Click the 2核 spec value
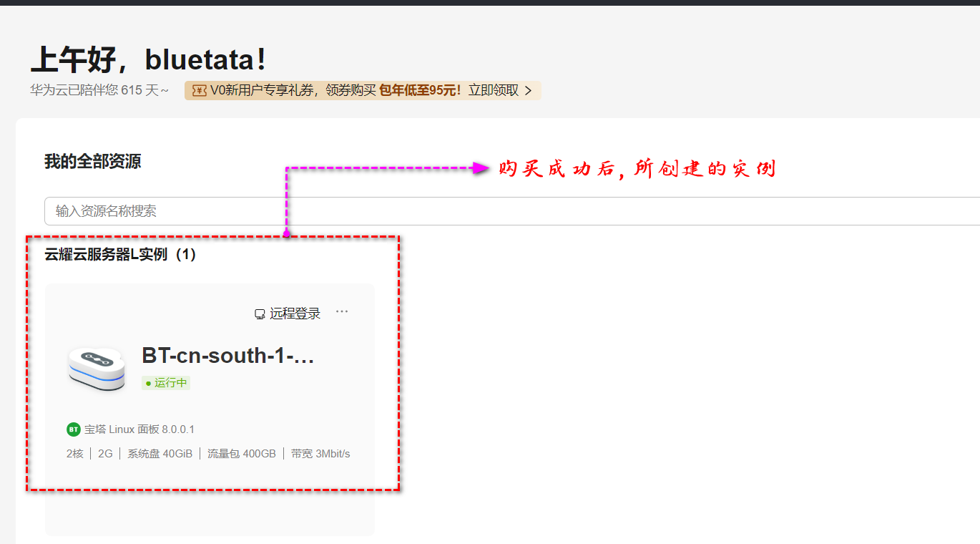The height and width of the screenshot is (544, 980). pyautogui.click(x=75, y=454)
